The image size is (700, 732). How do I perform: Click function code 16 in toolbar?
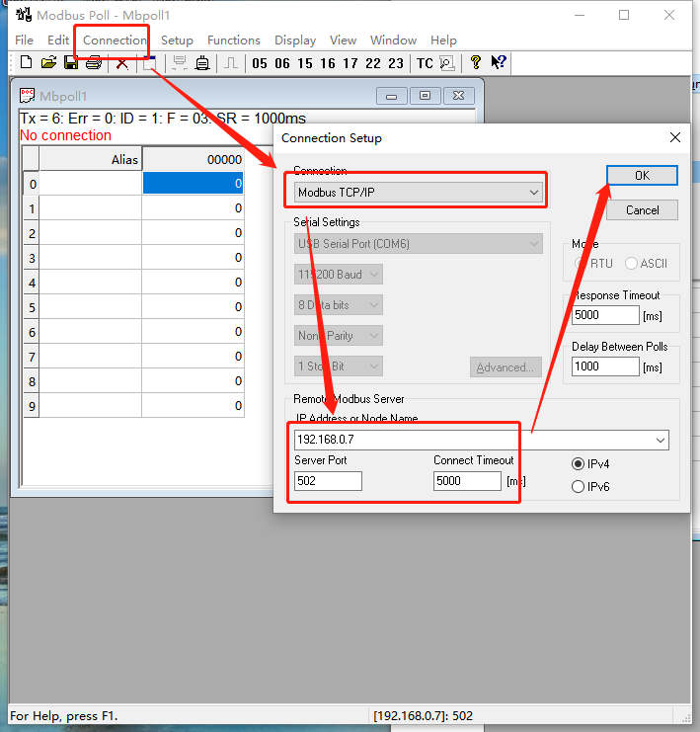(328, 63)
